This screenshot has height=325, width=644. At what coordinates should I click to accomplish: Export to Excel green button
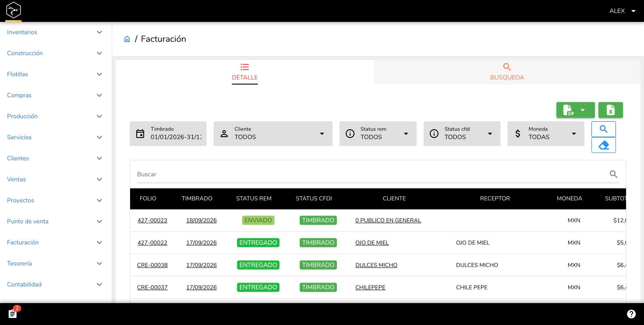pyautogui.click(x=610, y=110)
